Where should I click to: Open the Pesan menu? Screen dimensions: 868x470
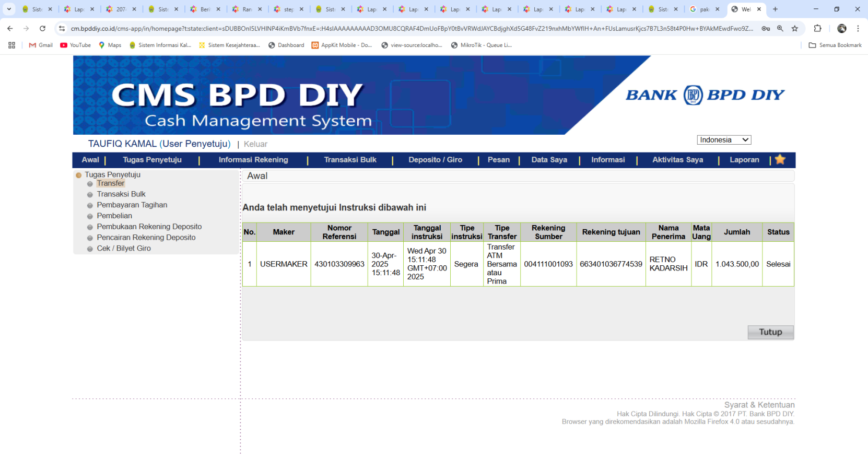tap(499, 160)
